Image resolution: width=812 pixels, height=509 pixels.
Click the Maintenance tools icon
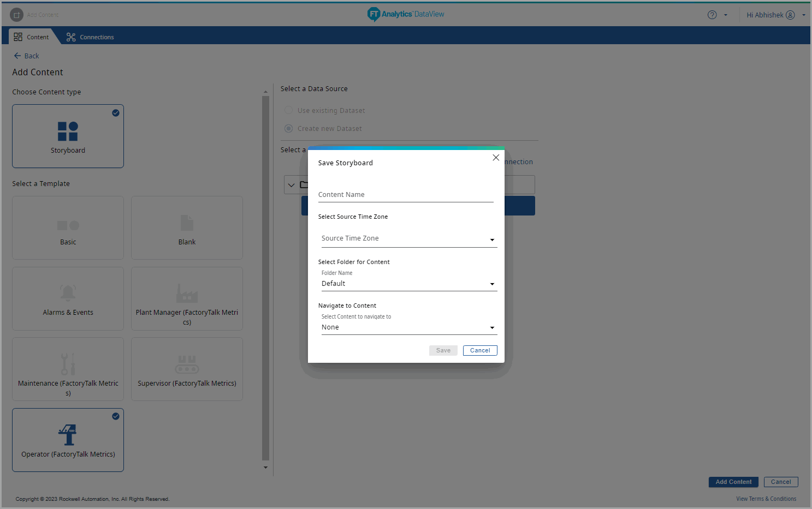pos(68,364)
